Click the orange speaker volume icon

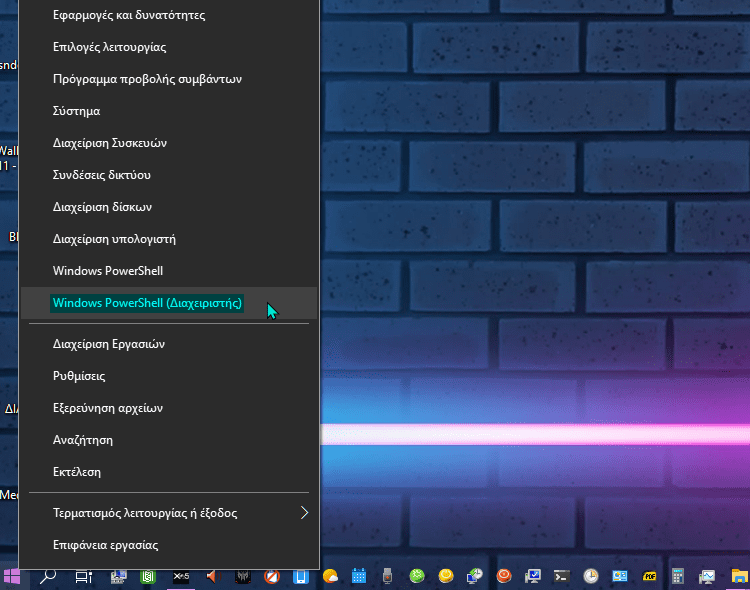212,577
